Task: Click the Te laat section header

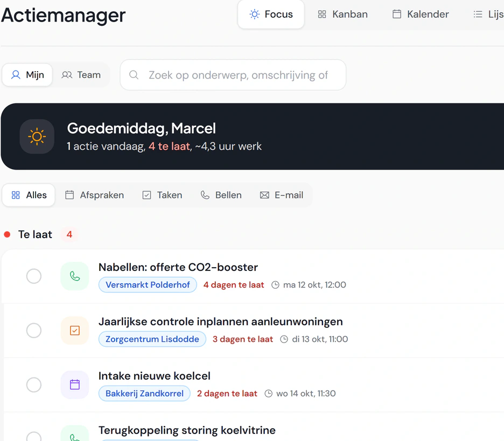Action: [x=35, y=235]
